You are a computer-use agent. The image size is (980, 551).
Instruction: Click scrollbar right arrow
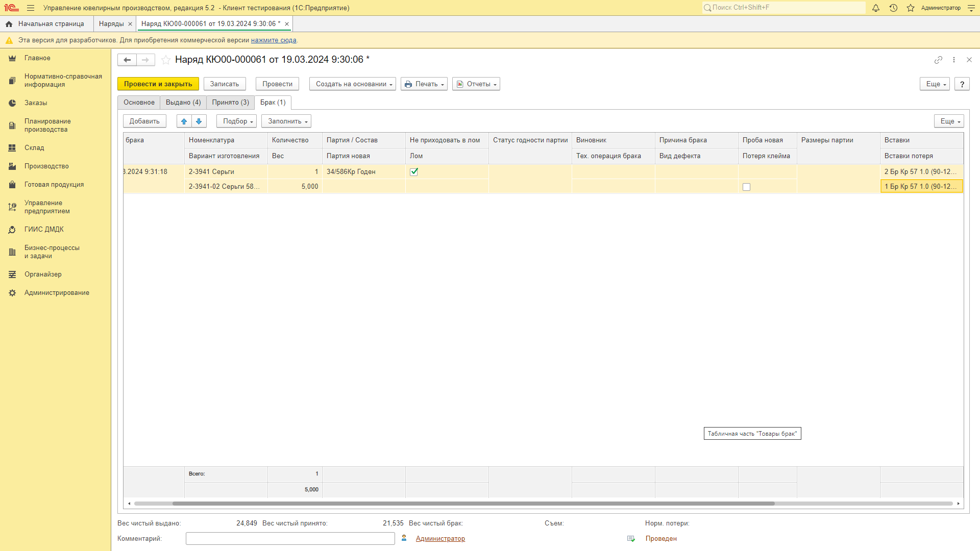pos(959,504)
